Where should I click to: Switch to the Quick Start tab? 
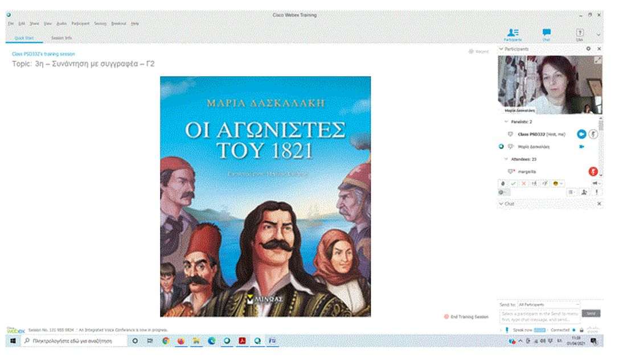point(24,38)
